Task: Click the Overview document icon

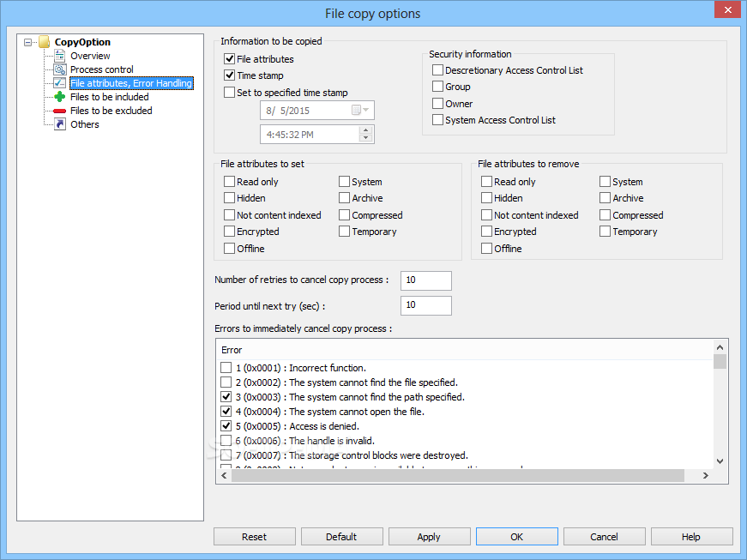Action: pyautogui.click(x=59, y=56)
